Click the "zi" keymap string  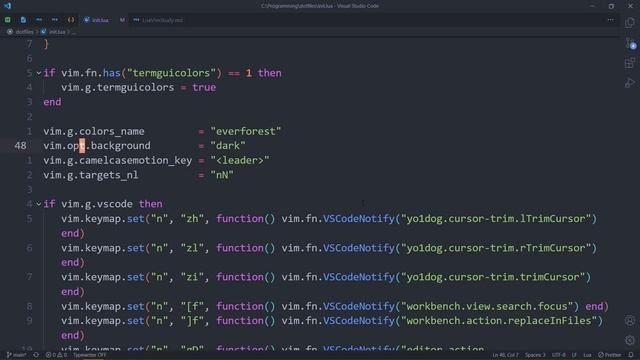click(192, 277)
